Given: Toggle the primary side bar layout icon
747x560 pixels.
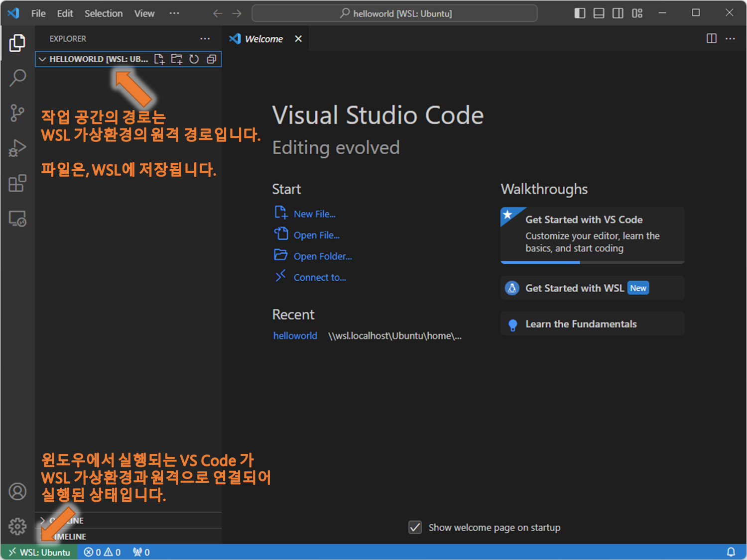Looking at the screenshot, I should [580, 13].
